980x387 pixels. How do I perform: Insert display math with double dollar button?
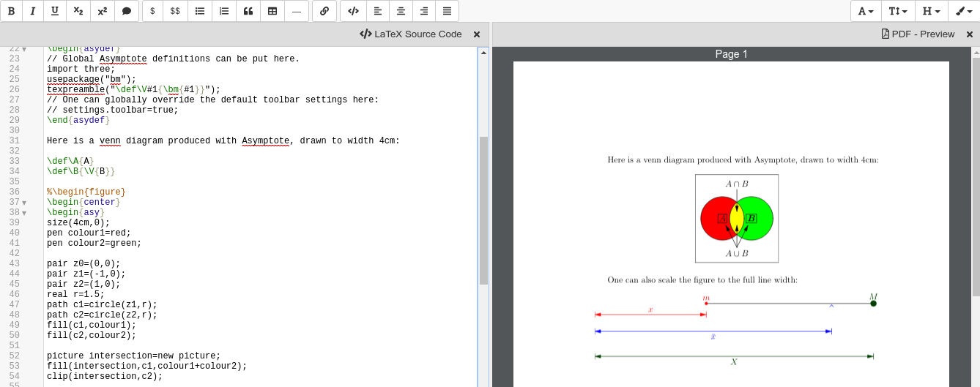point(175,11)
